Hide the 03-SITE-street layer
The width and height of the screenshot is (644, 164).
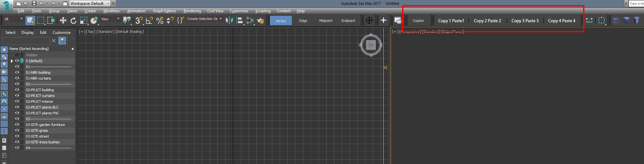[17, 136]
